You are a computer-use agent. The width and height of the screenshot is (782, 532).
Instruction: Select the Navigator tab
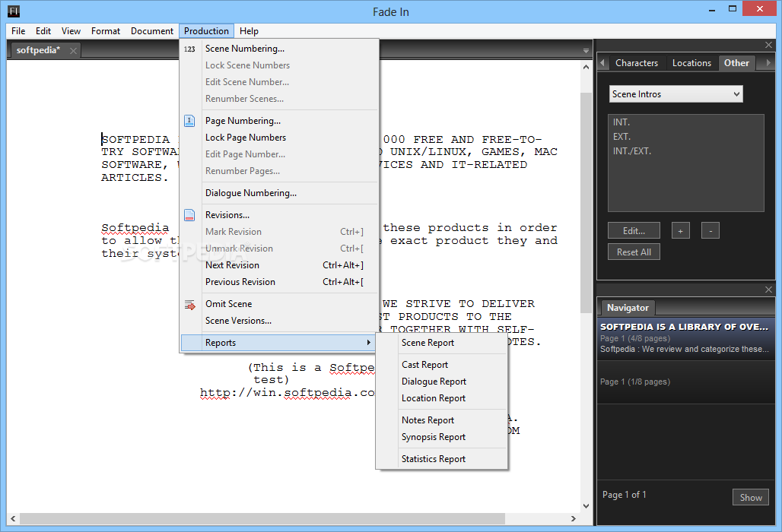(x=628, y=308)
